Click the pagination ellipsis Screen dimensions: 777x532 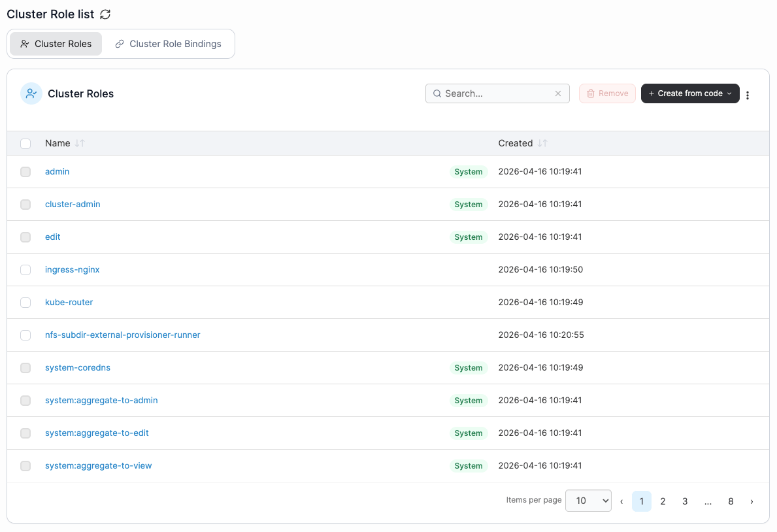pyautogui.click(x=708, y=502)
